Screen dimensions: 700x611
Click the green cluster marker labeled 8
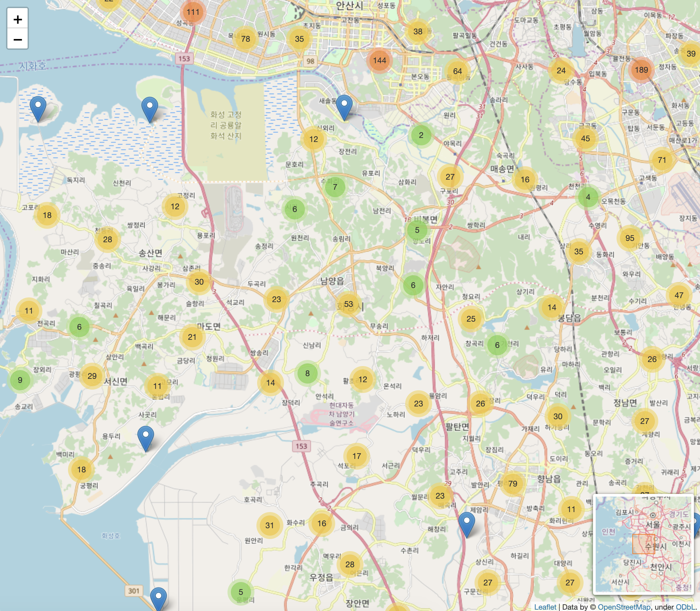pos(307,373)
